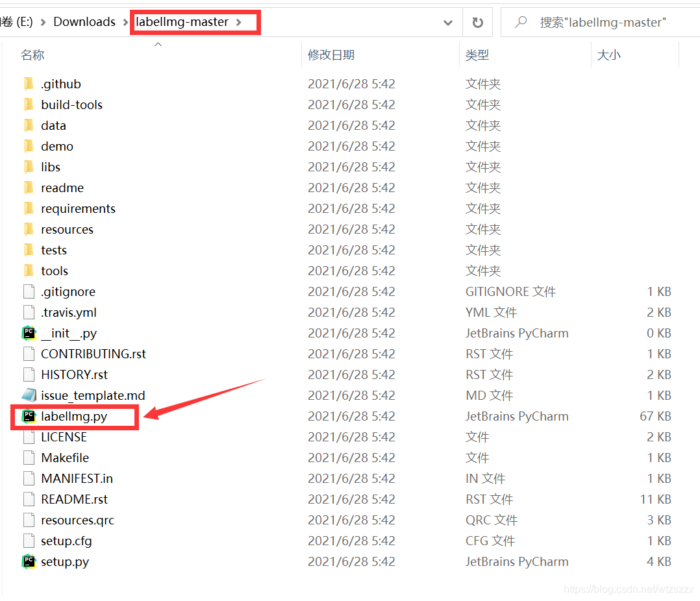Image resolution: width=700 pixels, height=601 pixels.
Task: Select the setup.cfg file icon
Action: coord(29,541)
